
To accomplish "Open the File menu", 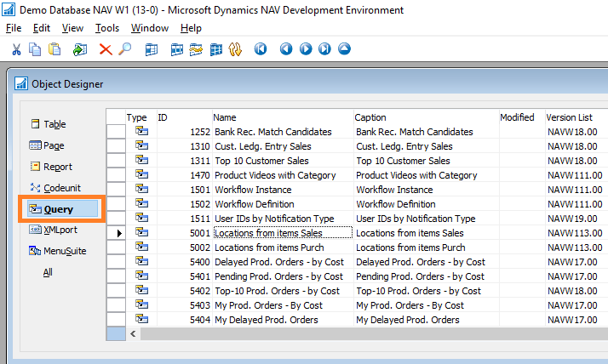I will 14,28.
